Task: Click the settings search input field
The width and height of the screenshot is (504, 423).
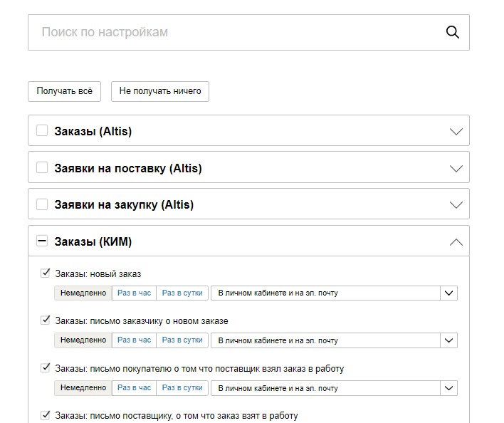Action: [x=235, y=32]
